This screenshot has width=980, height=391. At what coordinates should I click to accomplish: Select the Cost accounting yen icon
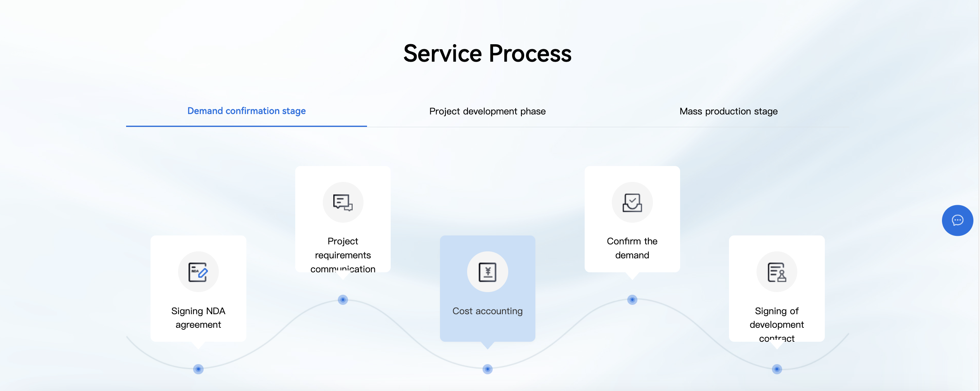(487, 272)
